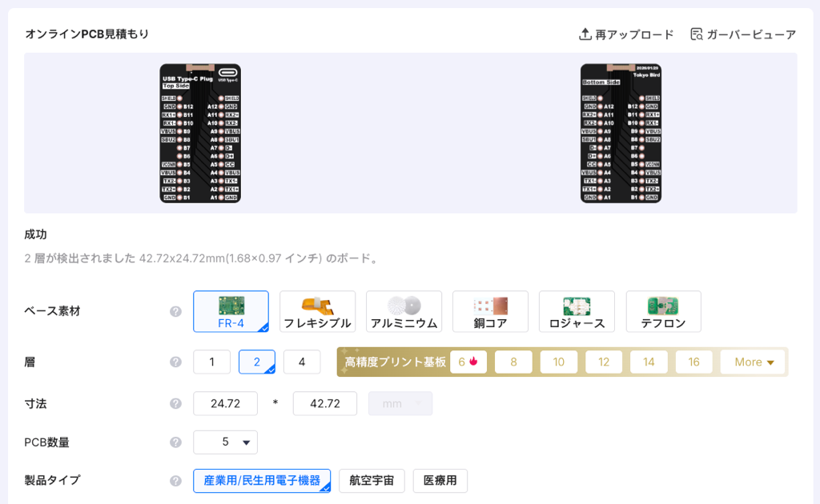Select FR-4 base material

coord(231,311)
